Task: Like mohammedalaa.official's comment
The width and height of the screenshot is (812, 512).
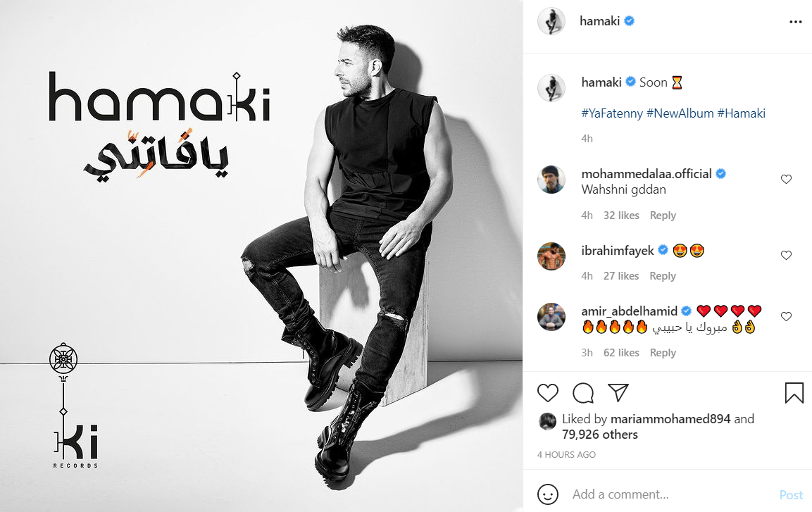Action: 786,179
